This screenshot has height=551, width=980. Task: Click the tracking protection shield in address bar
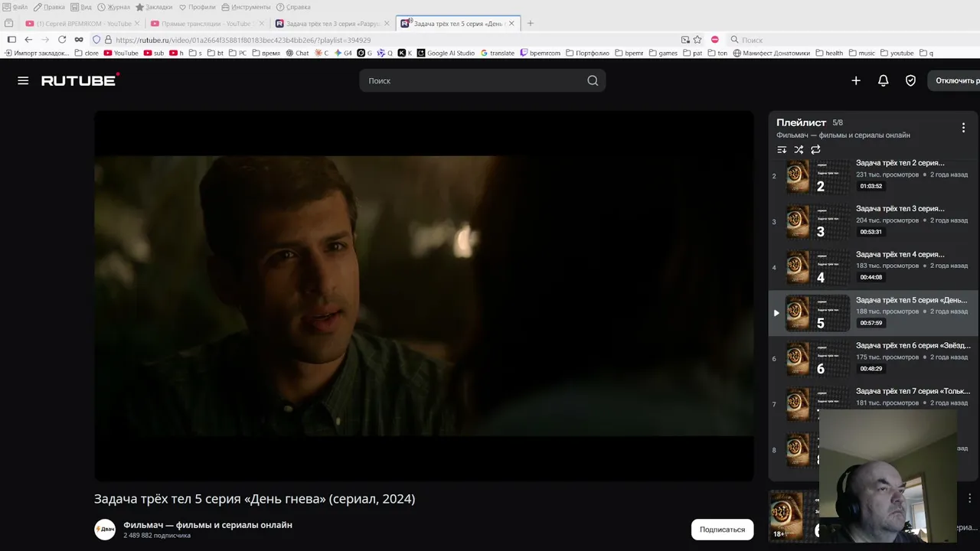tap(96, 40)
